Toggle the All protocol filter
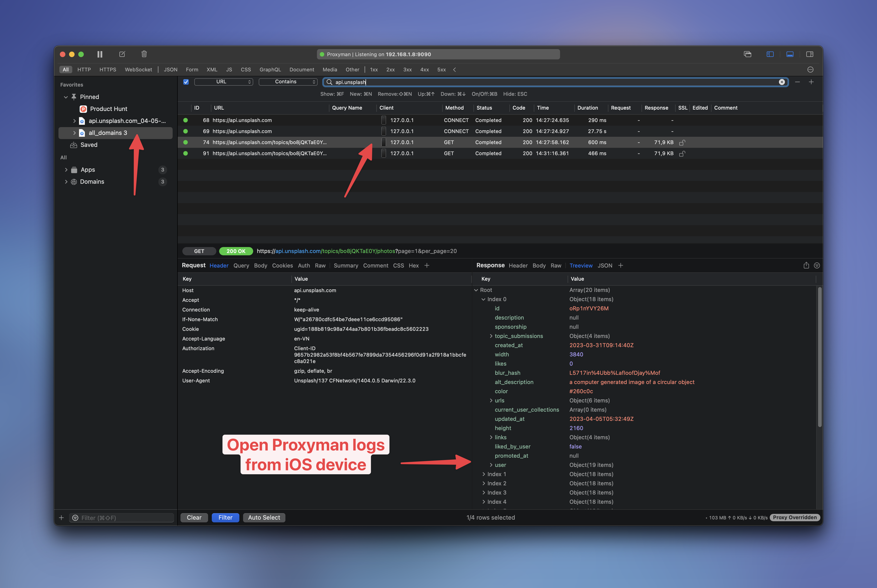 coord(66,70)
